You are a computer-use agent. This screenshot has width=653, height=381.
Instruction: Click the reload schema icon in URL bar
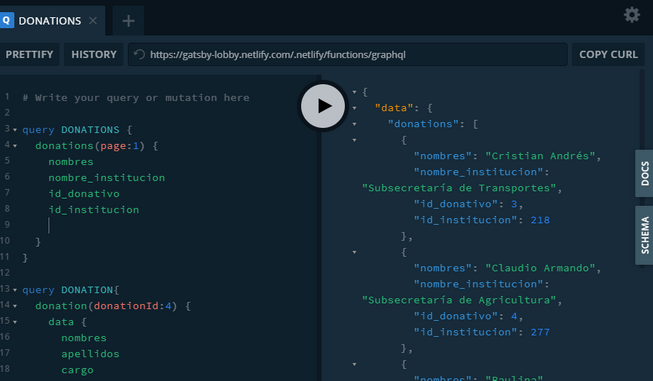click(x=140, y=55)
